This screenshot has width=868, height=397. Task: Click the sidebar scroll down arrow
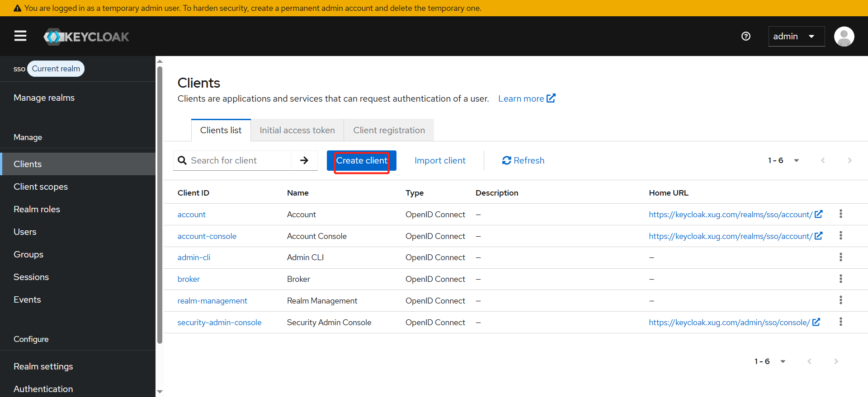point(160,392)
